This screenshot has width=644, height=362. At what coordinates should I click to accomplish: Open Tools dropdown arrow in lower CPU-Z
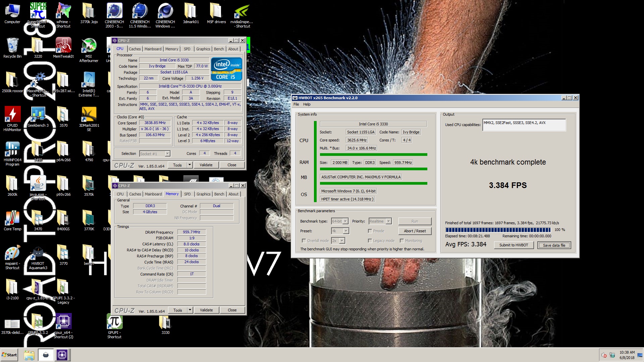pos(190,310)
